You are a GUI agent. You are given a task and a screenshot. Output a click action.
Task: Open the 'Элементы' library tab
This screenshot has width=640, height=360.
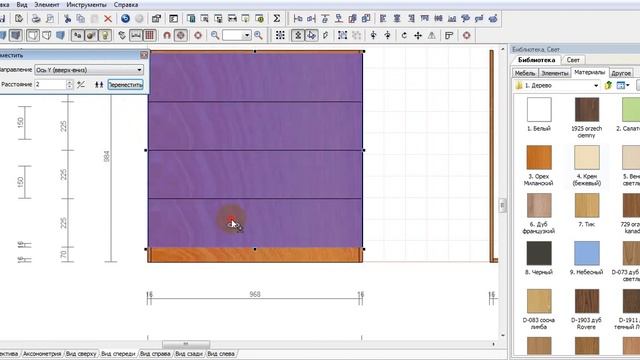[554, 73]
